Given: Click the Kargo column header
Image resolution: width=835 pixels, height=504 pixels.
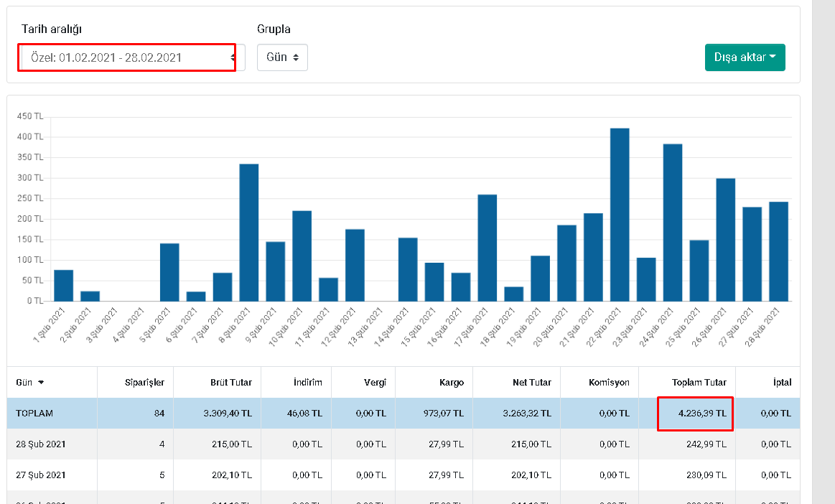Looking at the screenshot, I should [452, 383].
